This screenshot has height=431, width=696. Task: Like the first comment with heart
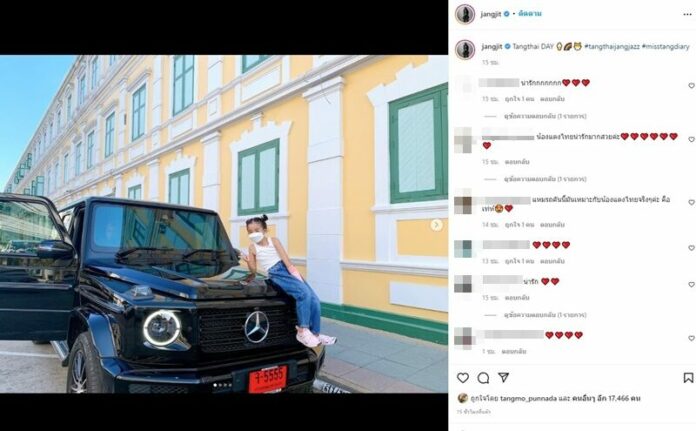pyautogui.click(x=691, y=86)
